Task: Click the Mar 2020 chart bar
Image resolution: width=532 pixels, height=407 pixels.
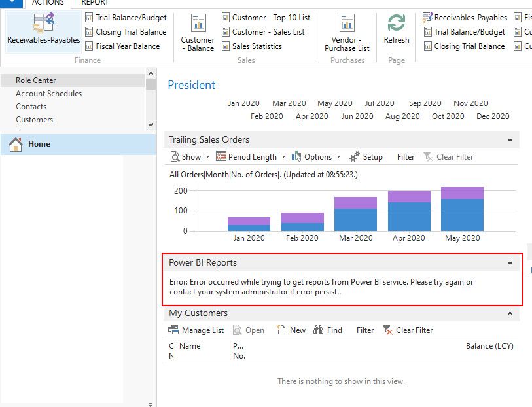Action: pyautogui.click(x=355, y=214)
